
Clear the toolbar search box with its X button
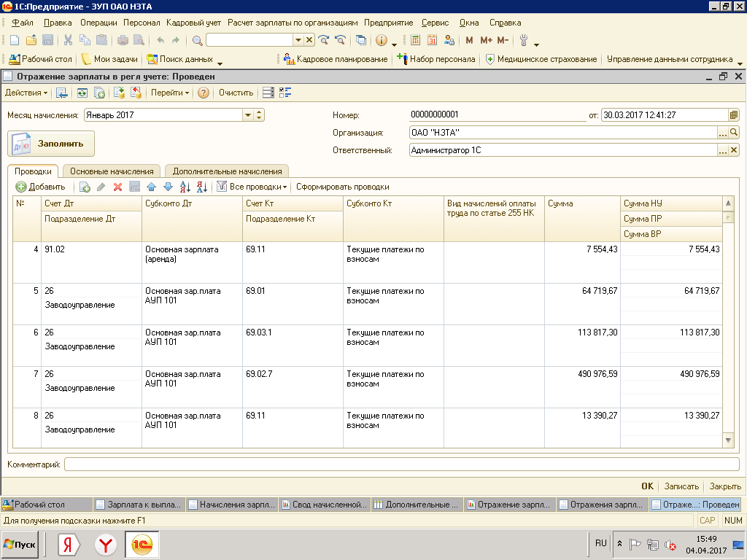click(309, 40)
